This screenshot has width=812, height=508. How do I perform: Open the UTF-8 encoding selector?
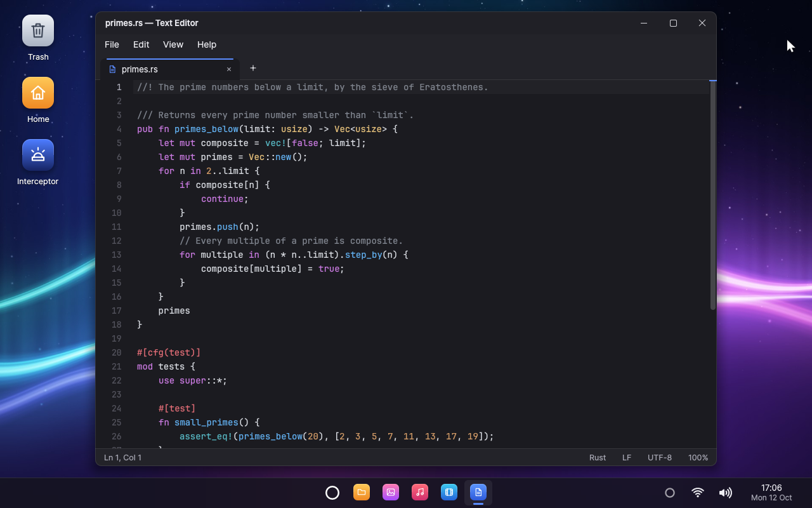click(x=660, y=457)
